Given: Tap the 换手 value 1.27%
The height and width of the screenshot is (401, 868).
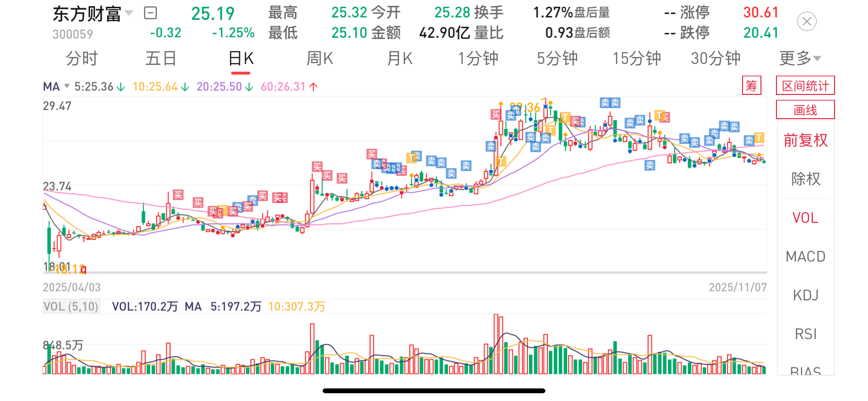Looking at the screenshot, I should pos(553,13).
